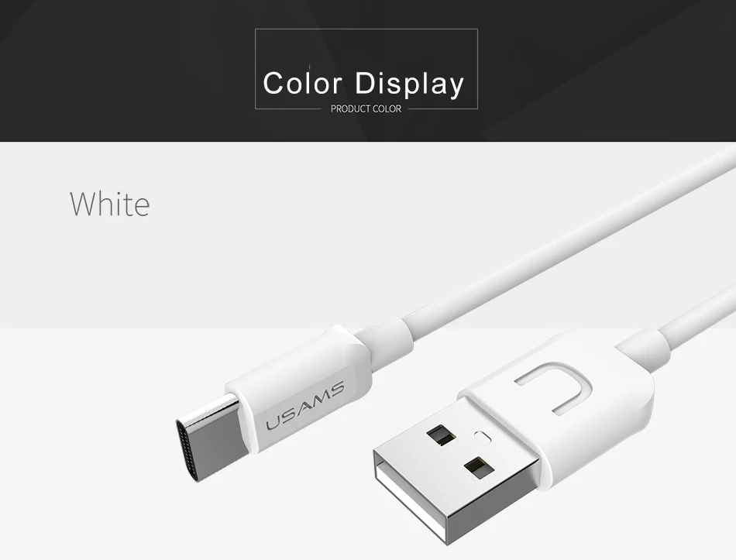Click the small oval indent on the USB-A plug
This screenshot has height=560, width=736.
pos(482,436)
